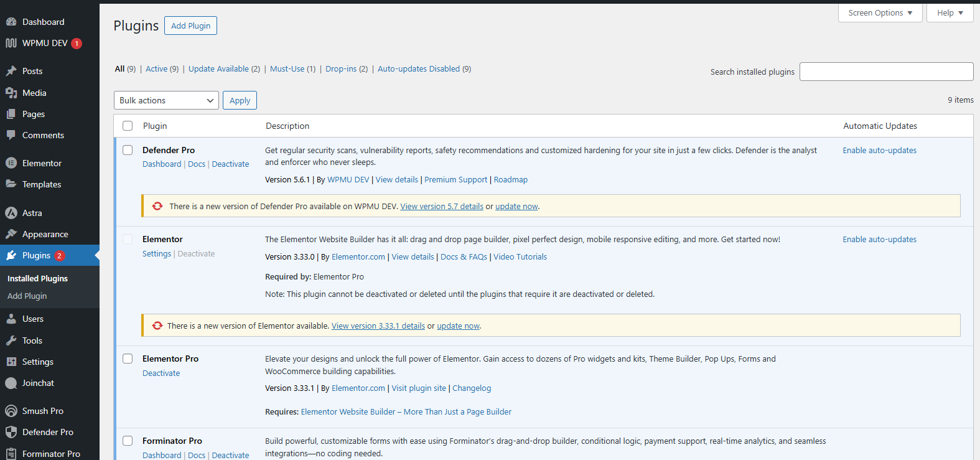
Task: Click the Users person icon
Action: coord(11,319)
